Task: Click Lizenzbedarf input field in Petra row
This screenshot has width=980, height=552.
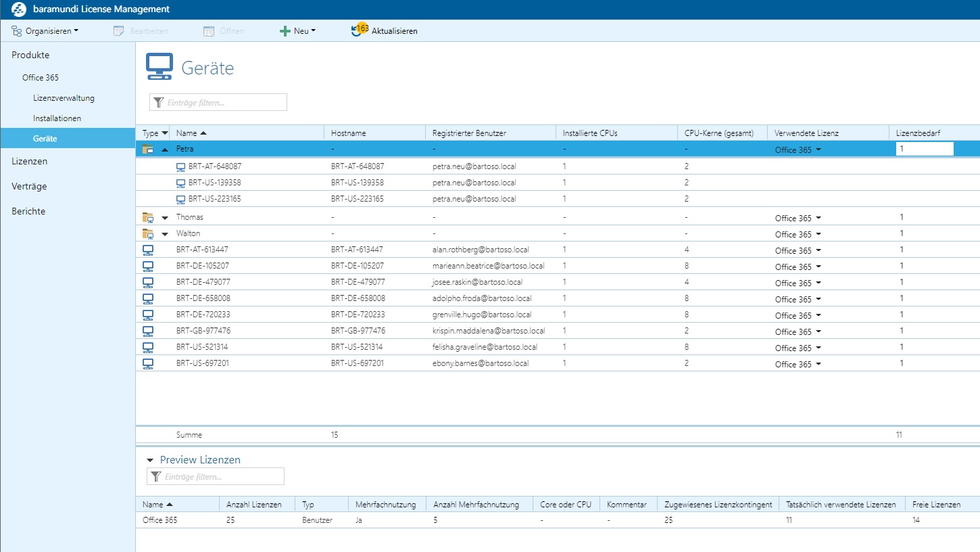Action: pos(924,149)
